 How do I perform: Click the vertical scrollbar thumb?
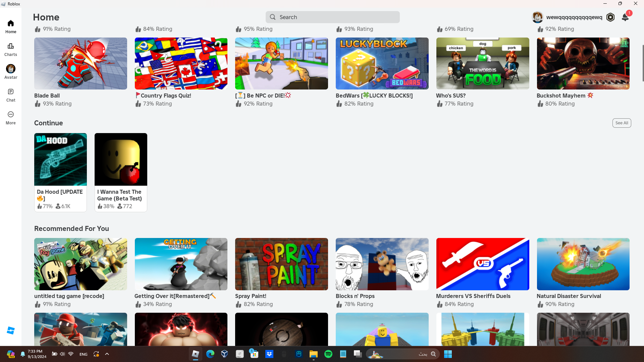tap(643, 63)
